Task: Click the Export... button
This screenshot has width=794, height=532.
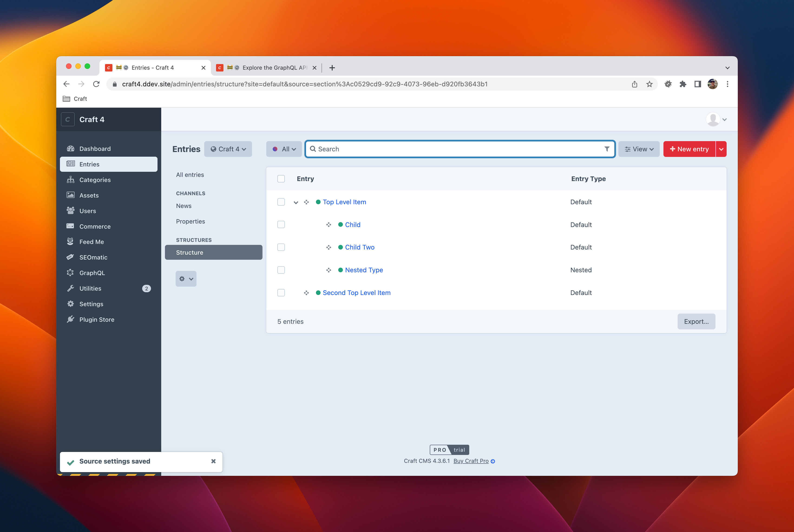Action: pyautogui.click(x=697, y=322)
